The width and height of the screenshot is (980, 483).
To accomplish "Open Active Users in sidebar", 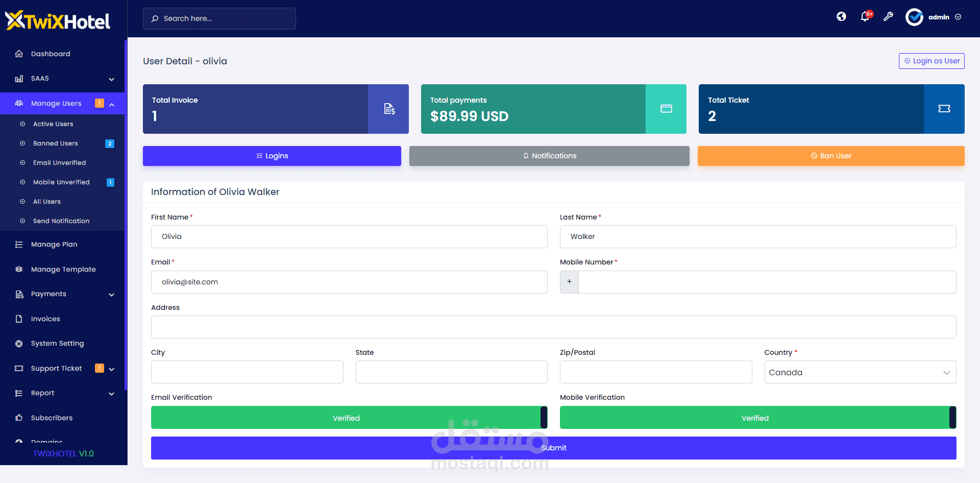I will pyautogui.click(x=53, y=124).
